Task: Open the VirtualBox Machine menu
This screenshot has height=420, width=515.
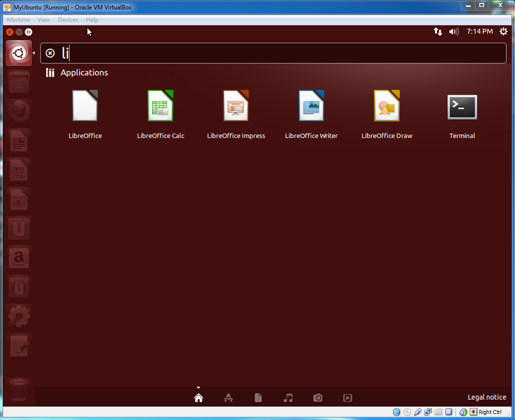Action: click(x=19, y=20)
